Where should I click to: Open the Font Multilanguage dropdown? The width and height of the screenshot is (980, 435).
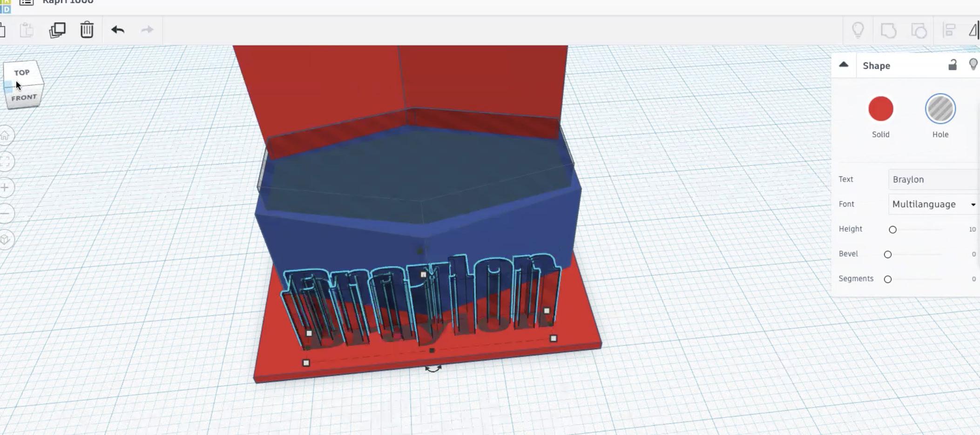coord(934,204)
